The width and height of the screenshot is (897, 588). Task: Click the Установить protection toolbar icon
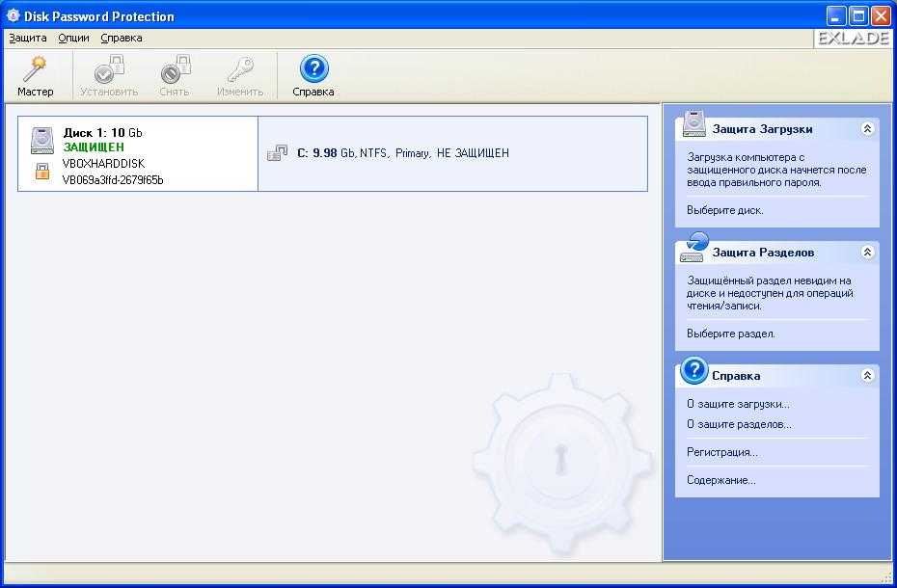tap(109, 69)
